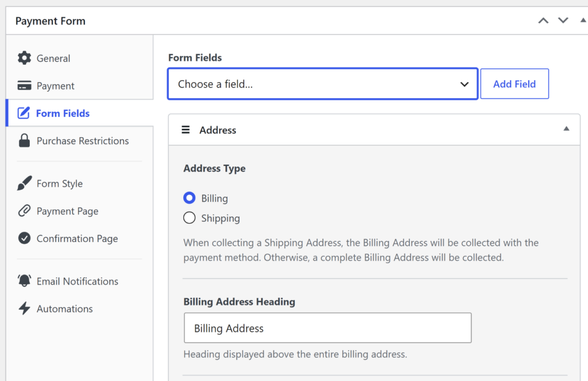This screenshot has height=381, width=588.
Task: Open the Automations tab
Action: (x=79, y=309)
